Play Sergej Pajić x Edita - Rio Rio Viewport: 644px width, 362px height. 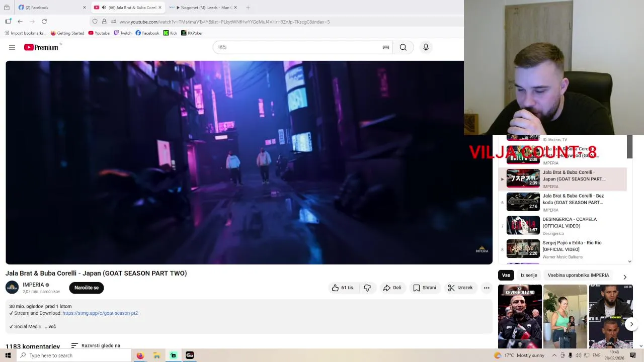(562, 249)
